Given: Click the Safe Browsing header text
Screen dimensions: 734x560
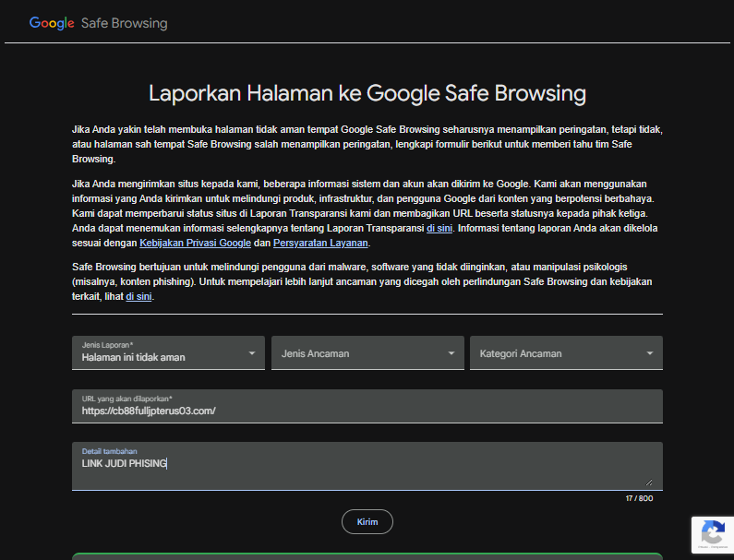Looking at the screenshot, I should 124,23.
